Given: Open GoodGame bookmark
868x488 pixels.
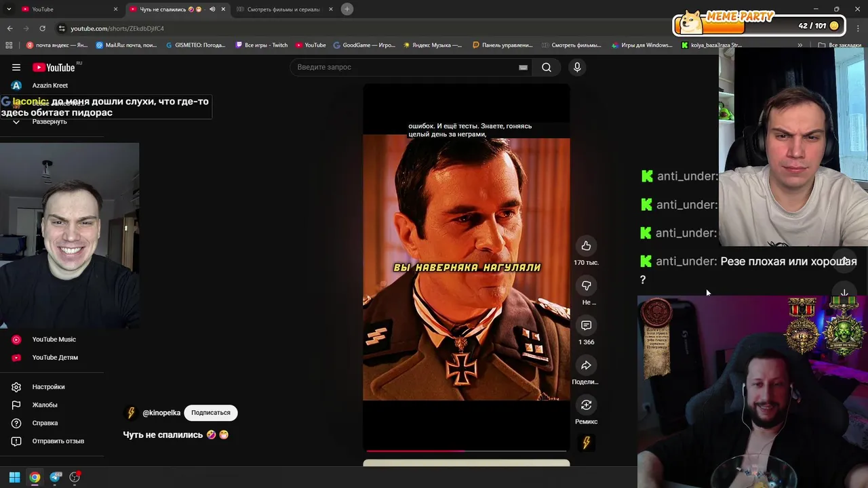Looking at the screenshot, I should [x=364, y=45].
